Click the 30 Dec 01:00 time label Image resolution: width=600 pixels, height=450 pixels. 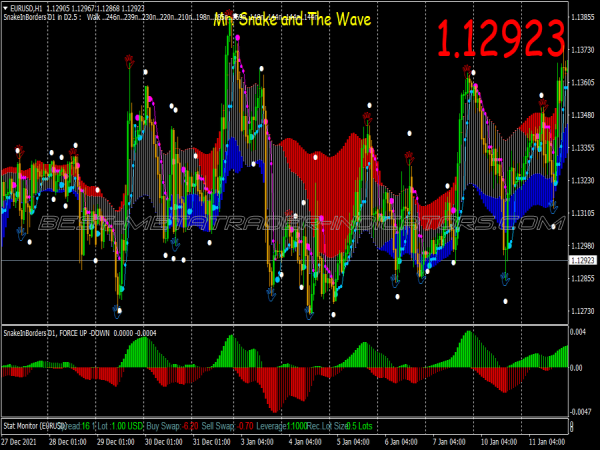point(163,442)
